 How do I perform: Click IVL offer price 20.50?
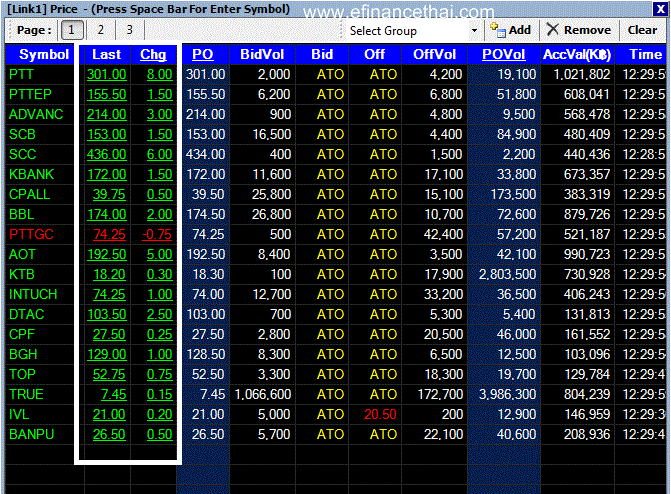380,415
